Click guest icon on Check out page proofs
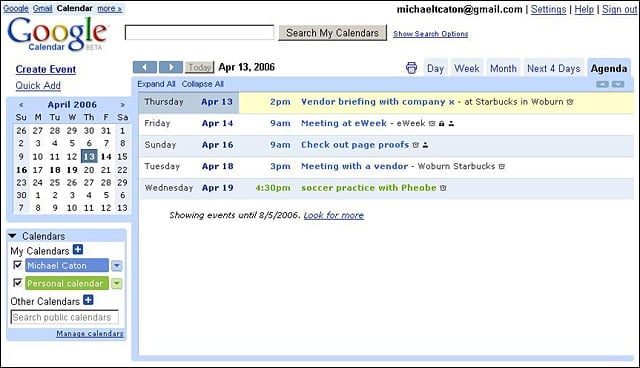The height and width of the screenshot is (368, 640). tap(425, 145)
